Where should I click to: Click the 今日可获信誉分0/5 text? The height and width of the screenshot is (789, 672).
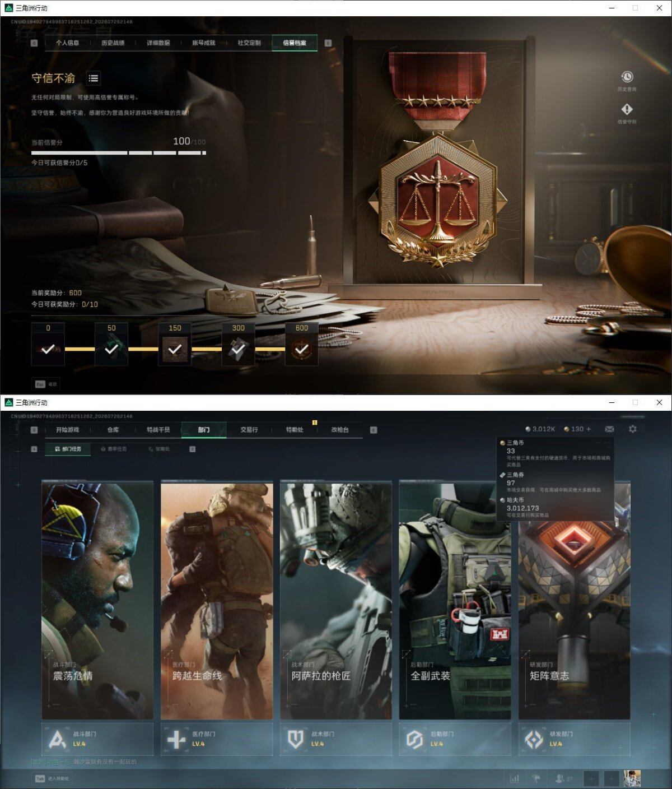[59, 163]
